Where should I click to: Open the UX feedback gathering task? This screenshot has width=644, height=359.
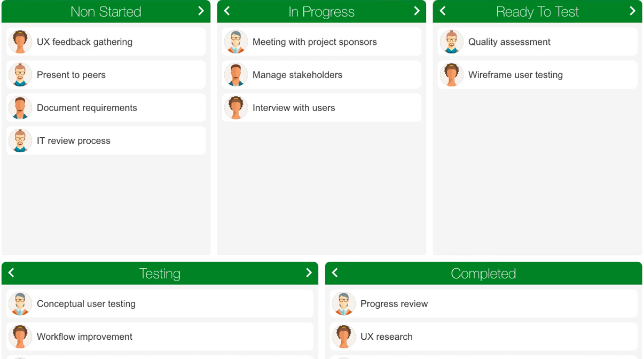pos(106,42)
